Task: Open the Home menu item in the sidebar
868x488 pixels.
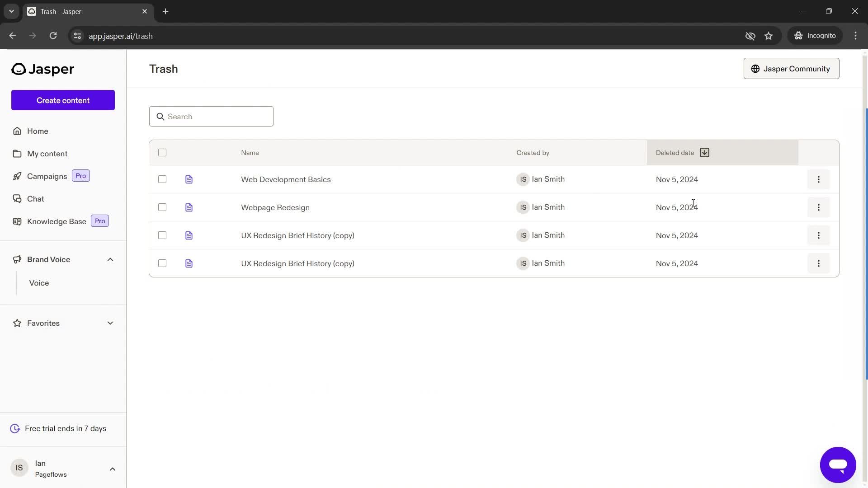Action: (38, 131)
